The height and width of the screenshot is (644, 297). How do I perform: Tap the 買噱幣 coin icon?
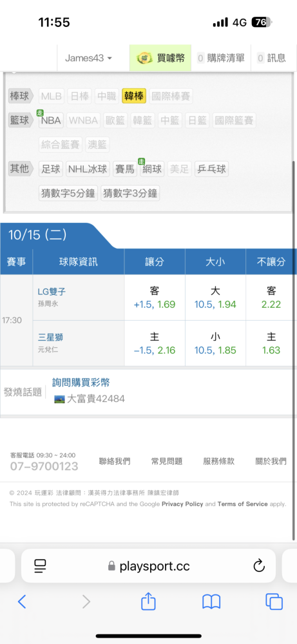pyautogui.click(x=145, y=58)
